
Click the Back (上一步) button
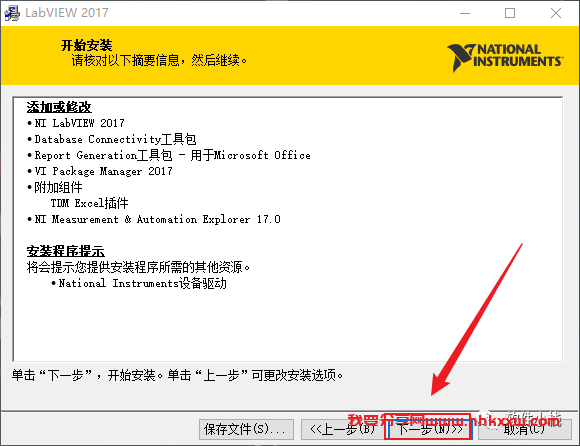342,429
